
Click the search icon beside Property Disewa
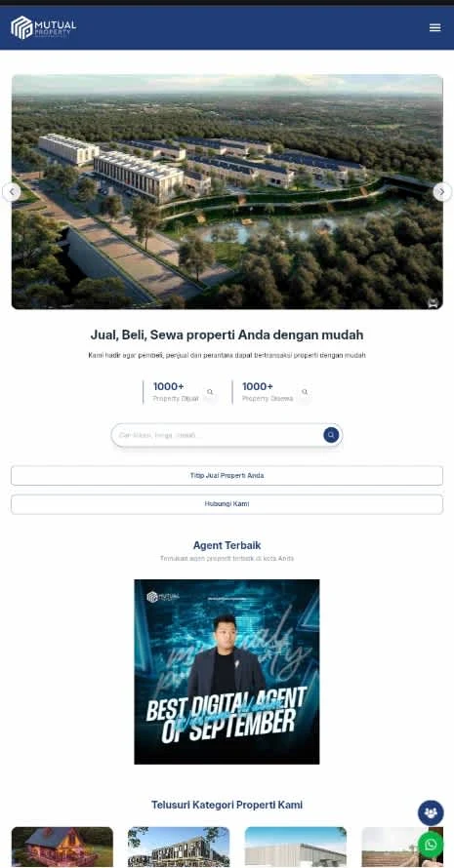(305, 392)
